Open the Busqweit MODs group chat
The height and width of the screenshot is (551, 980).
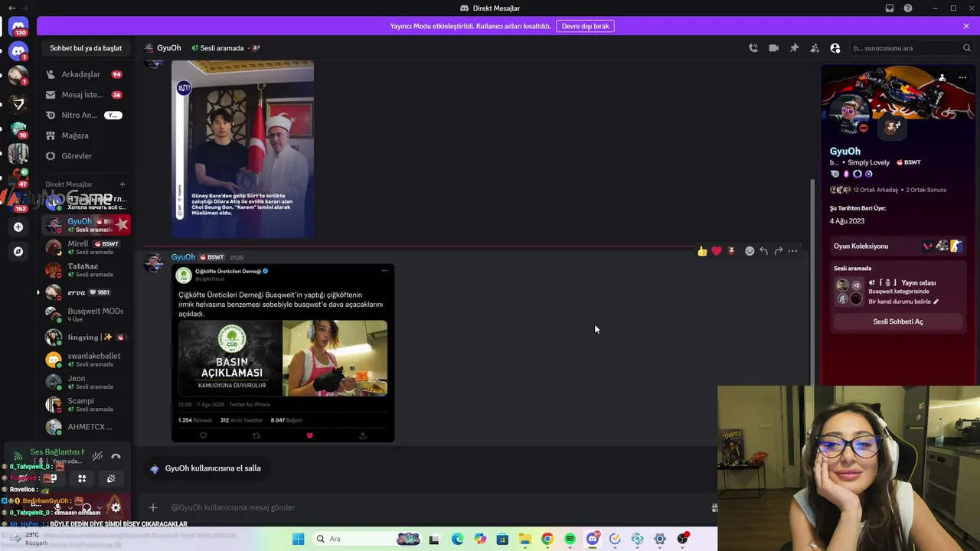coord(86,315)
